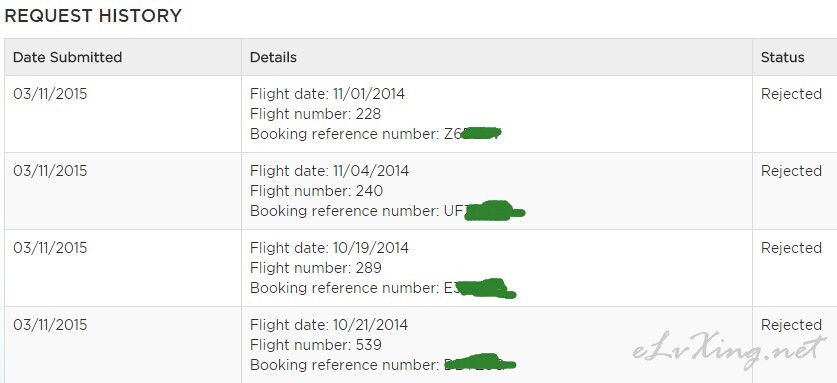Select the submitted date for flight 228
Image resolution: width=837 pixels, height=383 pixels.
tap(50, 94)
